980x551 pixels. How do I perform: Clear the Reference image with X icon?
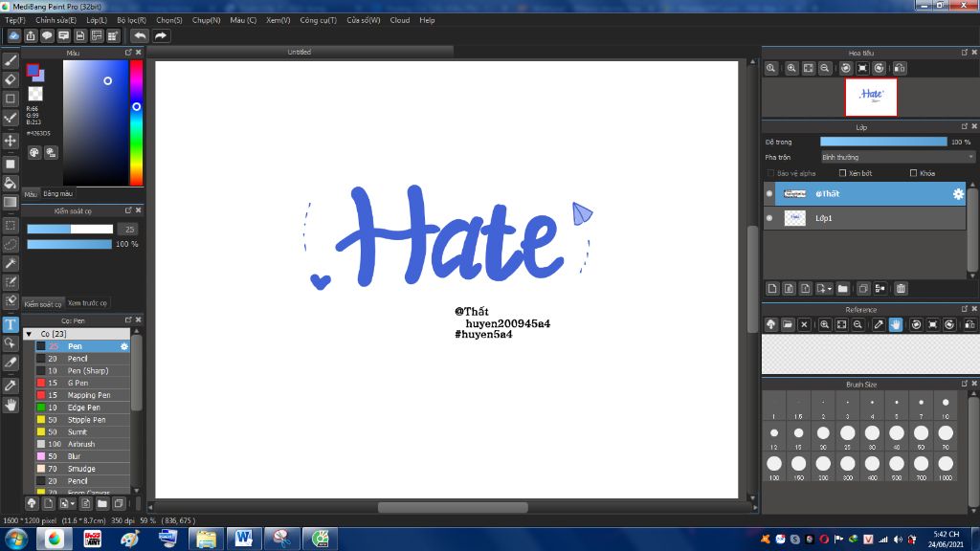point(804,325)
